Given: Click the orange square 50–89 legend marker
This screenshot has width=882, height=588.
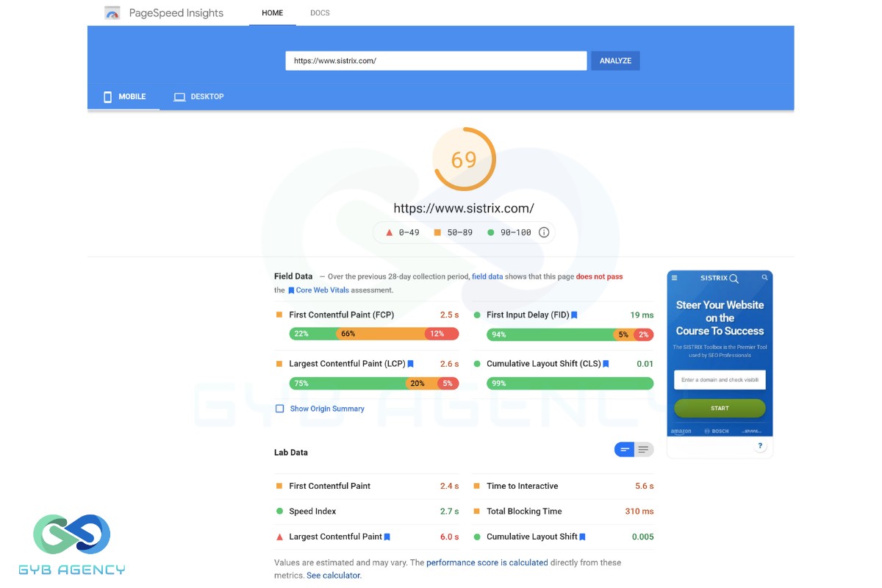Looking at the screenshot, I should pos(437,232).
